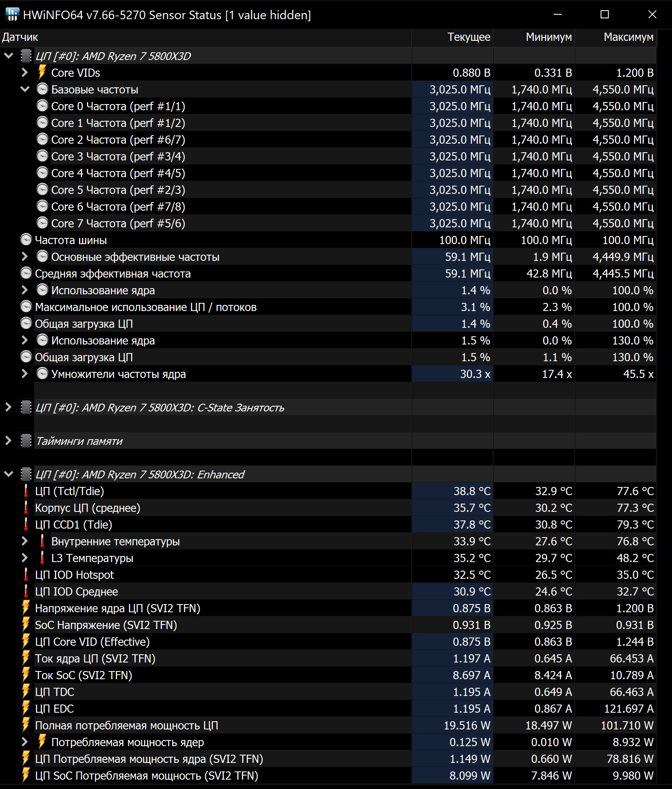This screenshot has width=672, height=789.
Task: Click the maximum value 48.2 °C
Action: [635, 558]
